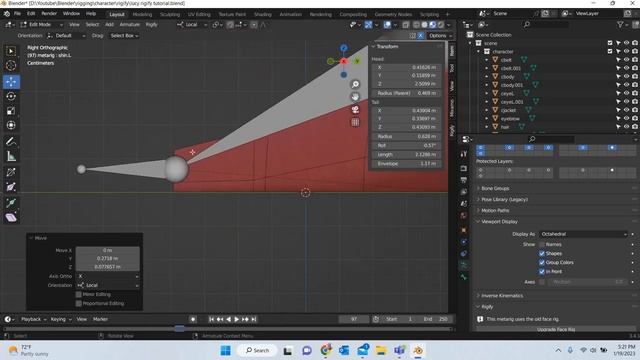640x360 pixels.
Task: Click the blue Z axis gizmo ball
Action: pyautogui.click(x=344, y=48)
